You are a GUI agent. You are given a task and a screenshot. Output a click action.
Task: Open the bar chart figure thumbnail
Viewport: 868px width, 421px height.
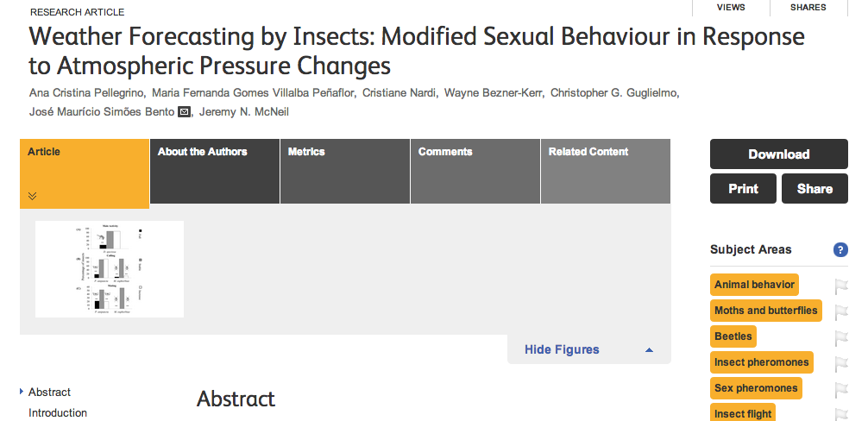coord(110,269)
